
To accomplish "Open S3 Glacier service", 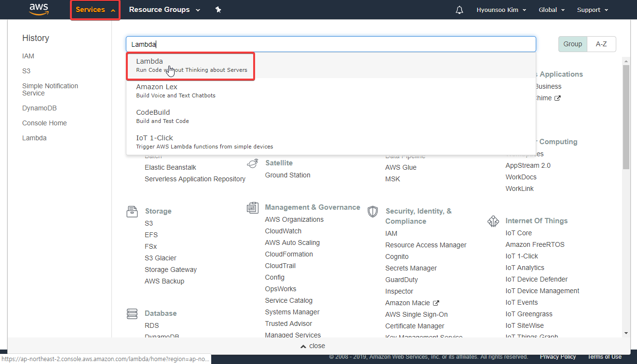I will pyautogui.click(x=161, y=258).
